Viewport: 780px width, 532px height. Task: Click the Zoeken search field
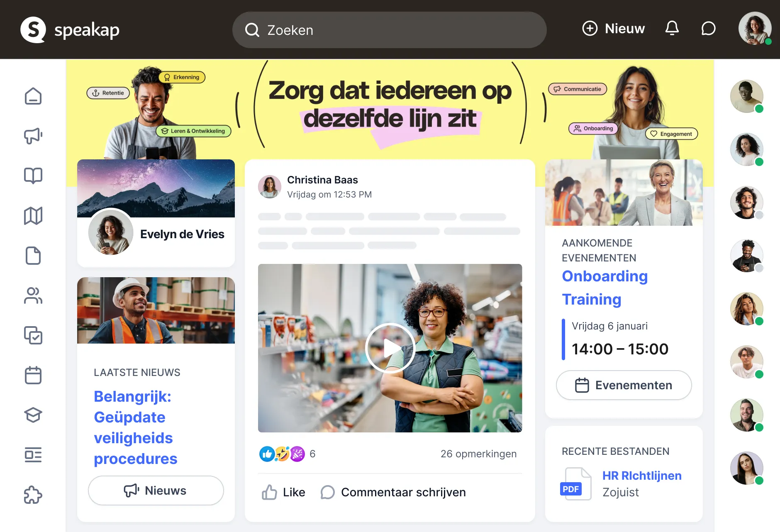click(x=389, y=30)
